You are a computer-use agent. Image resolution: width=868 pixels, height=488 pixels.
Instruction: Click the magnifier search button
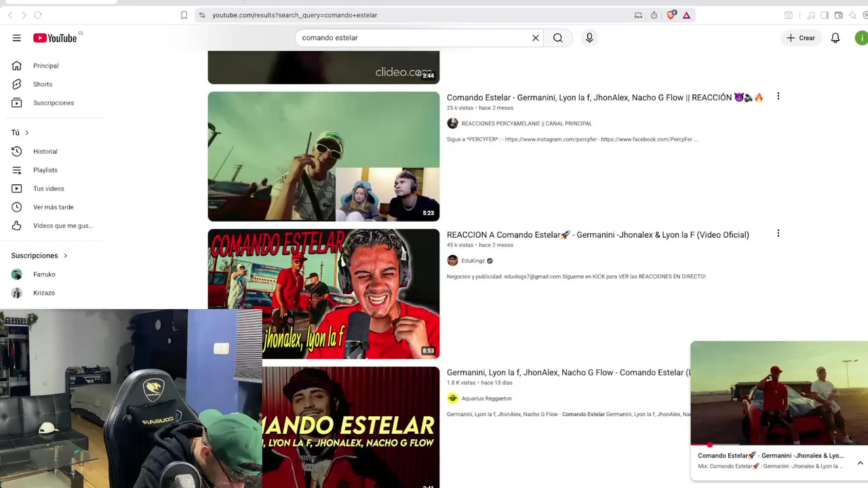coord(558,38)
